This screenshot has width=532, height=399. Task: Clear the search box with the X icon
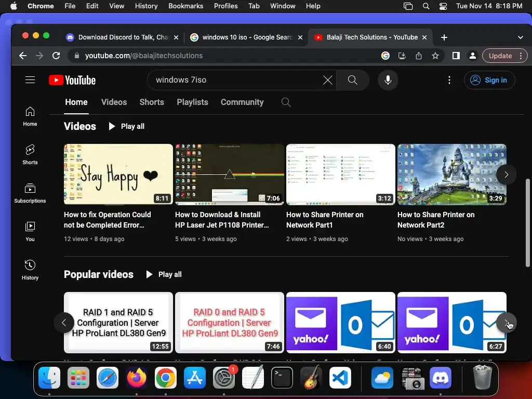click(327, 80)
